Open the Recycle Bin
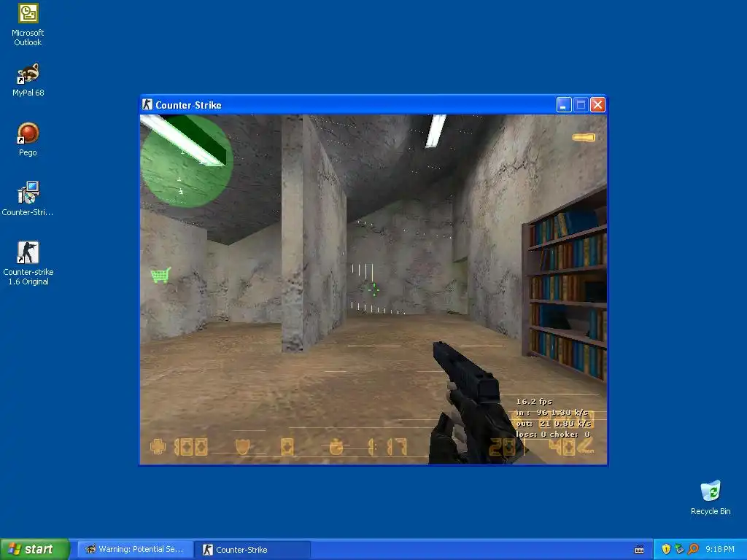The image size is (747, 560). [711, 497]
